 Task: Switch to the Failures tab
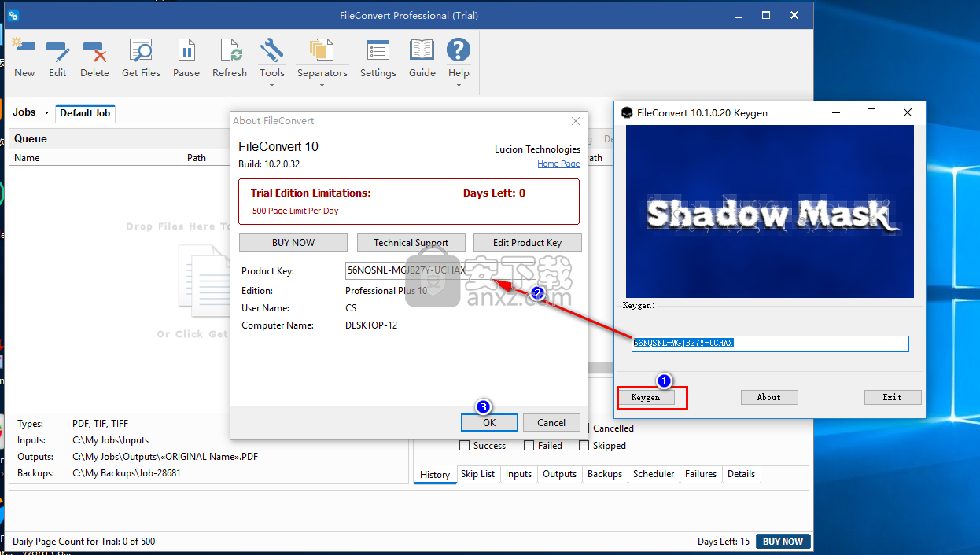701,474
